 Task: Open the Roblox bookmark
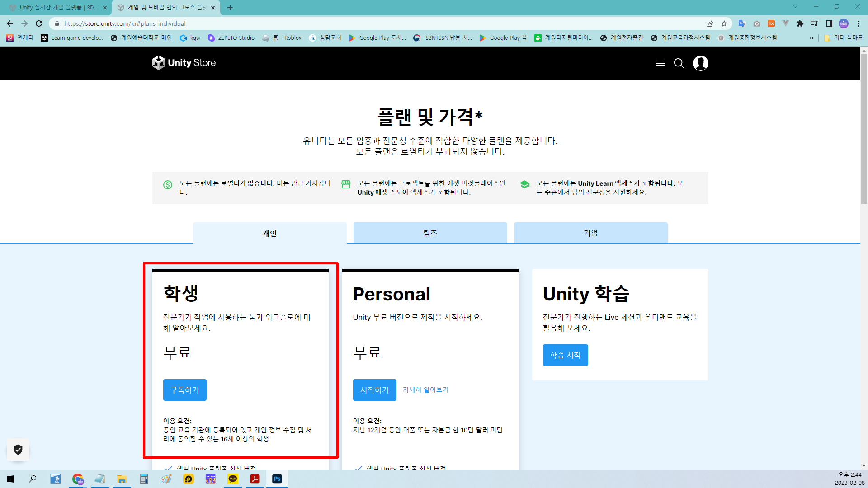[282, 38]
